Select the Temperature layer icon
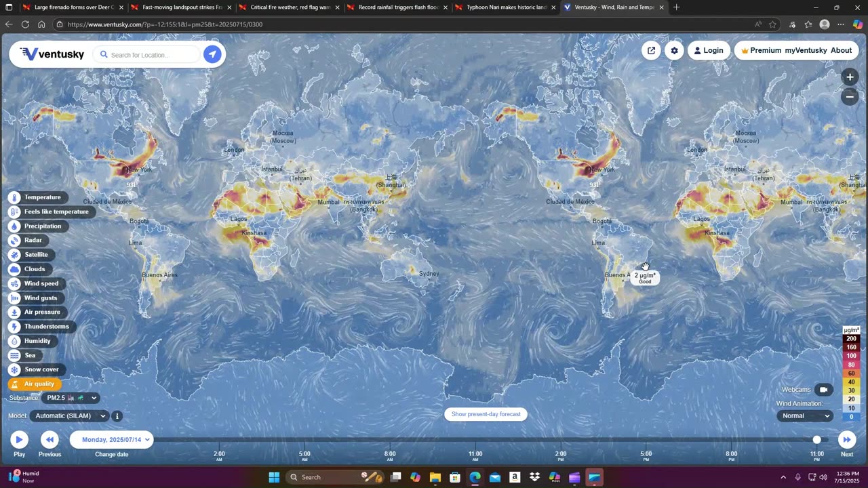Image resolution: width=868 pixels, height=488 pixels. [x=14, y=197]
